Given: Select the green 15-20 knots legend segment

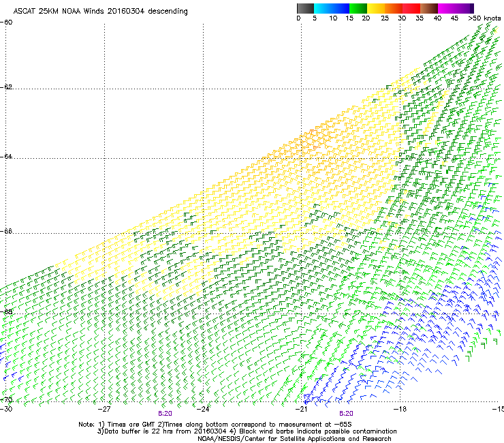Looking at the screenshot, I should tap(358, 8).
